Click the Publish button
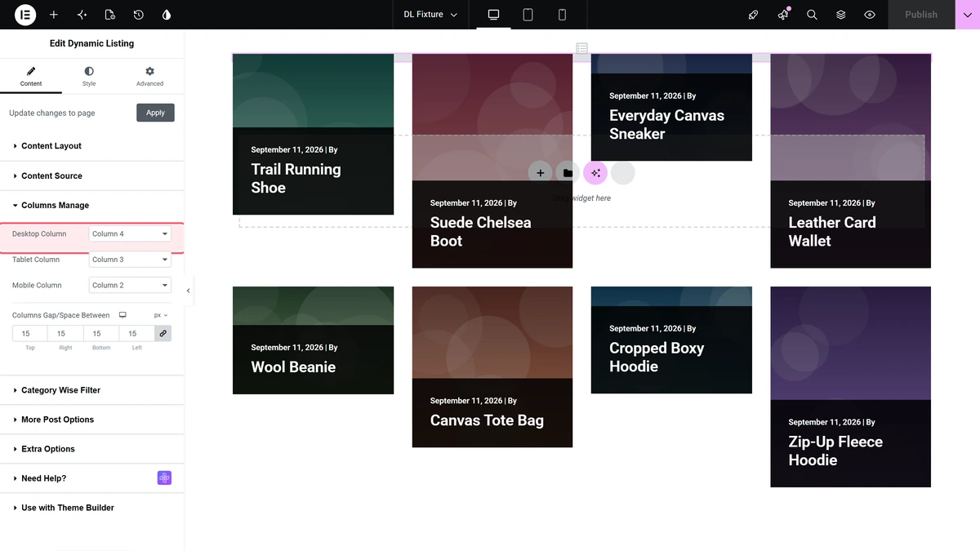 pos(921,15)
